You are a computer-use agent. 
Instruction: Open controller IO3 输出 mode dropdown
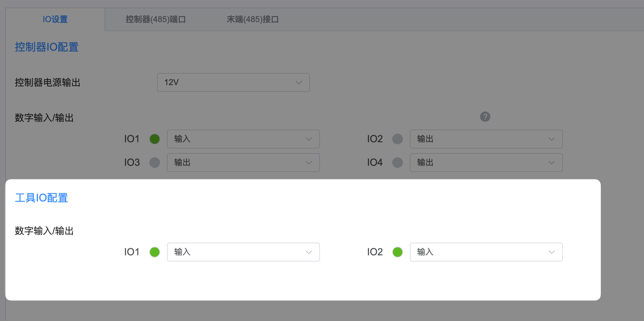point(243,163)
